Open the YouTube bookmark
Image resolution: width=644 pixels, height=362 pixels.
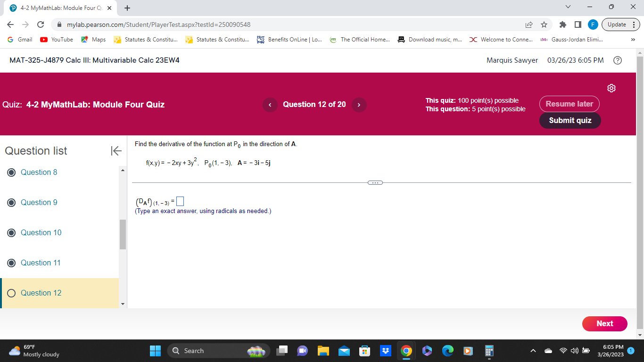point(56,40)
